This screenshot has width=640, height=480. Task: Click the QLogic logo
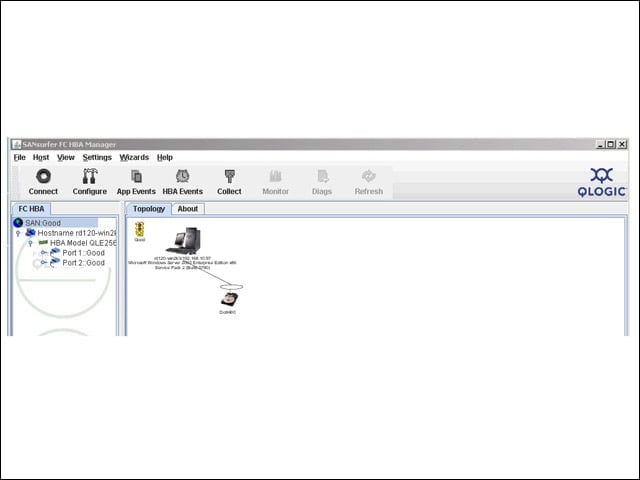pos(601,182)
